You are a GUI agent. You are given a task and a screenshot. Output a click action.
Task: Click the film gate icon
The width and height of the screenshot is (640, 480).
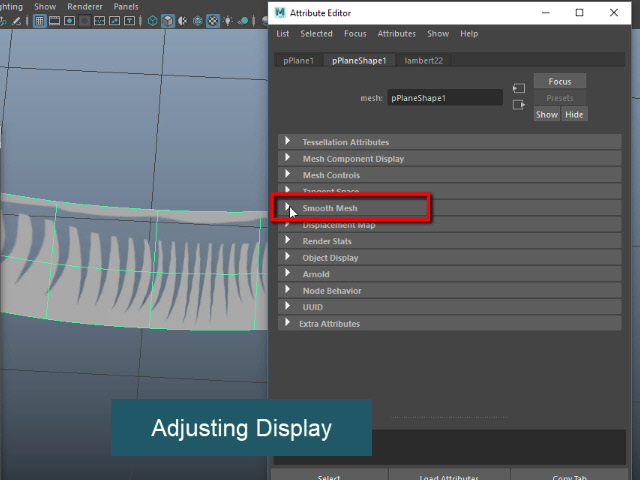click(x=54, y=20)
